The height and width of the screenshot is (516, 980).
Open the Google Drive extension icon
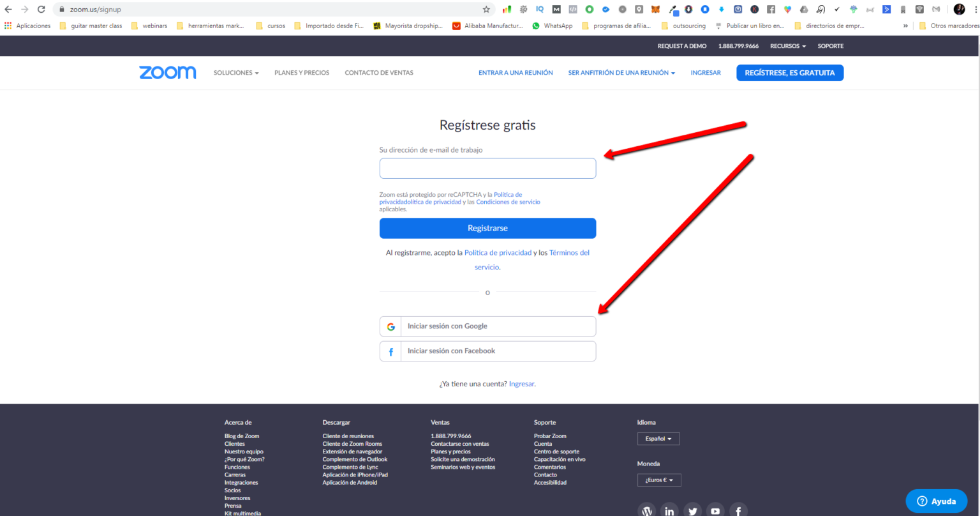[x=804, y=10]
